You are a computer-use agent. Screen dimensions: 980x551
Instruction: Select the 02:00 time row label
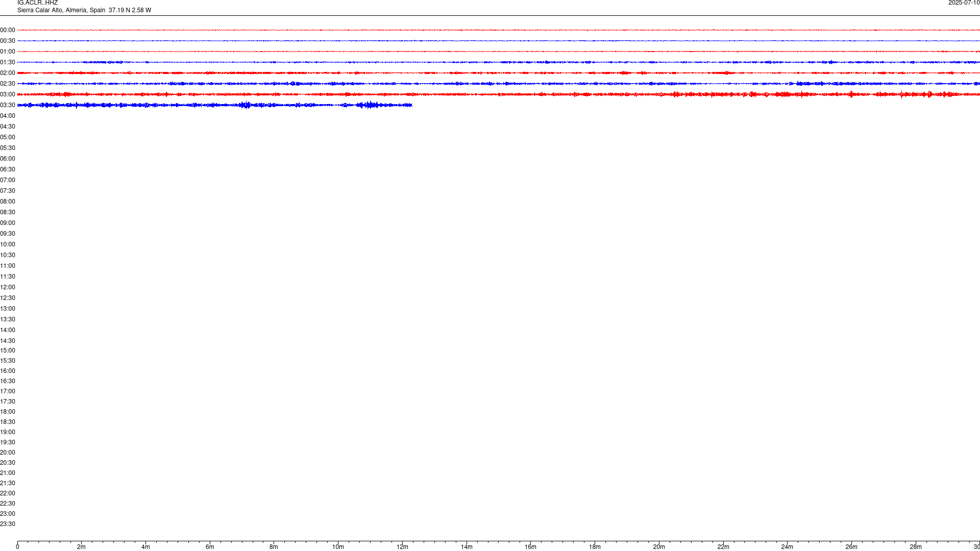click(8, 73)
